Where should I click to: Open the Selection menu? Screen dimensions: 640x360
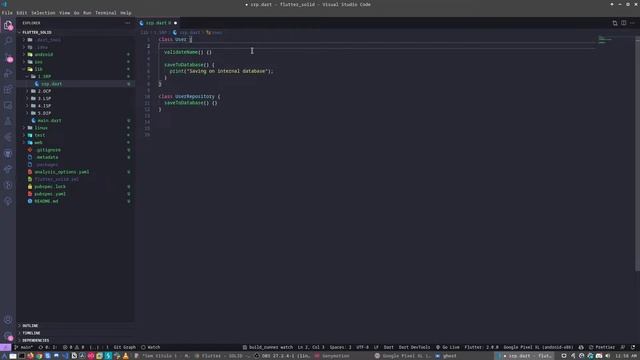tap(43, 13)
